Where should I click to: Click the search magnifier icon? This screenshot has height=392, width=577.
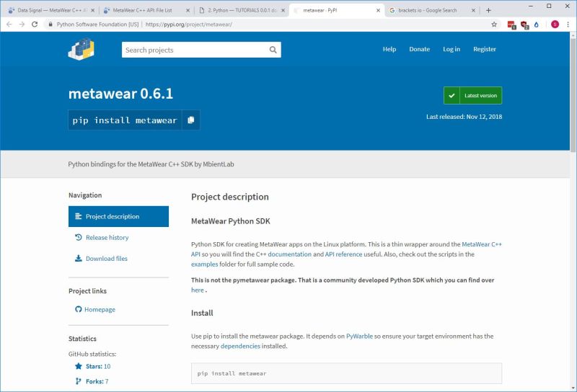(x=273, y=50)
